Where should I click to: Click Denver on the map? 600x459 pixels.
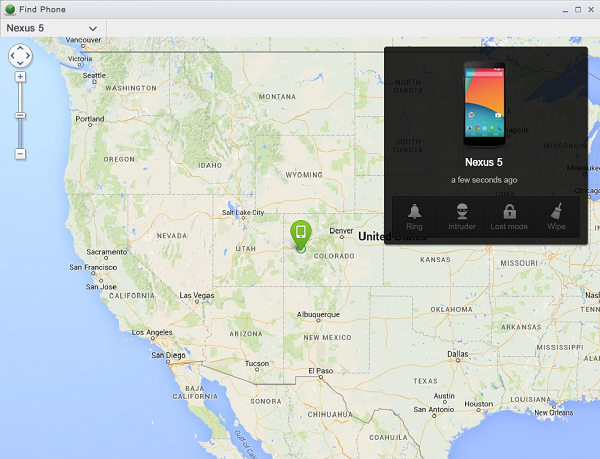342,231
